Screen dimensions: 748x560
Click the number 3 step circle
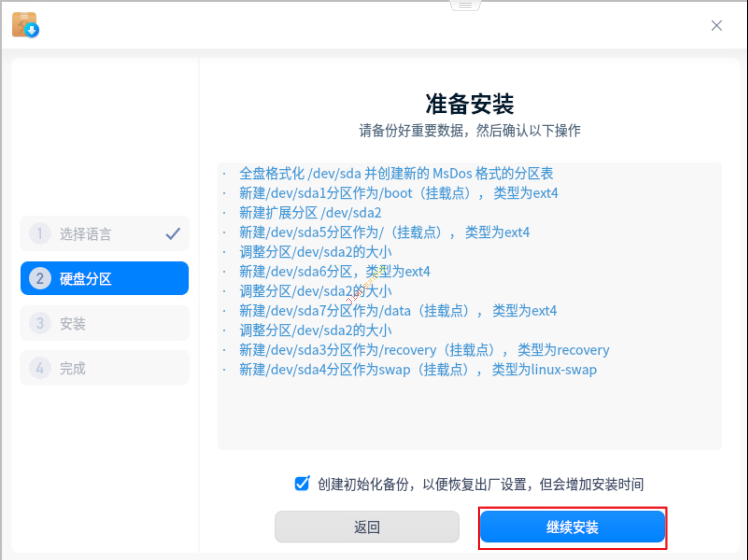(40, 323)
